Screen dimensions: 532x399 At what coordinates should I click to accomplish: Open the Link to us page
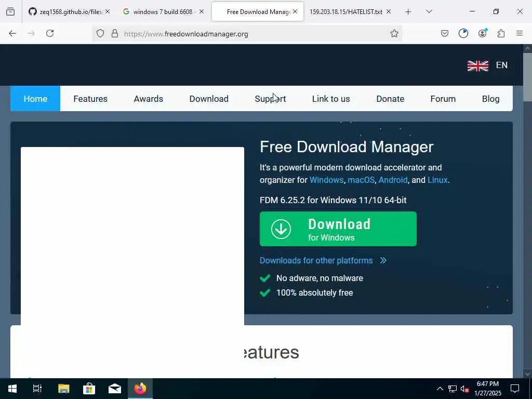(x=331, y=99)
